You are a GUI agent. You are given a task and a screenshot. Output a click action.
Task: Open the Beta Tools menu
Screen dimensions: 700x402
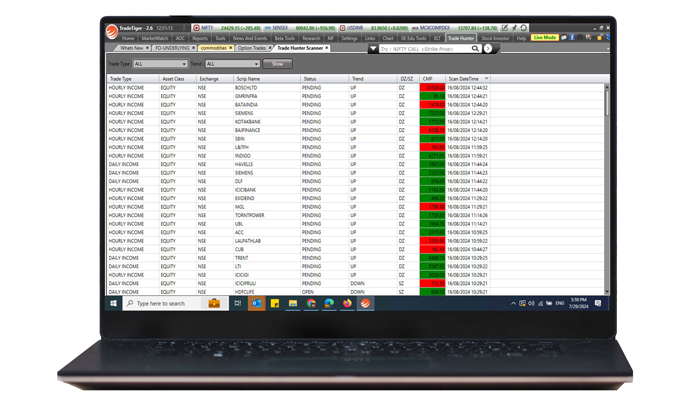click(x=284, y=38)
